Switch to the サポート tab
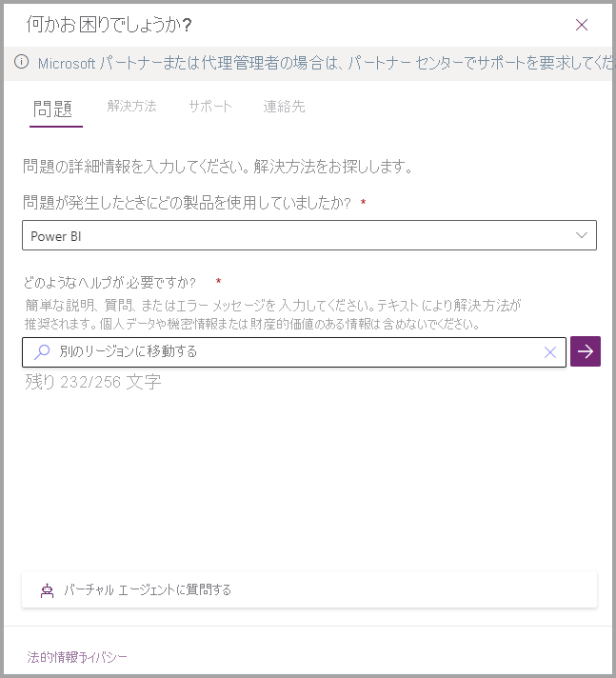 tap(210, 107)
